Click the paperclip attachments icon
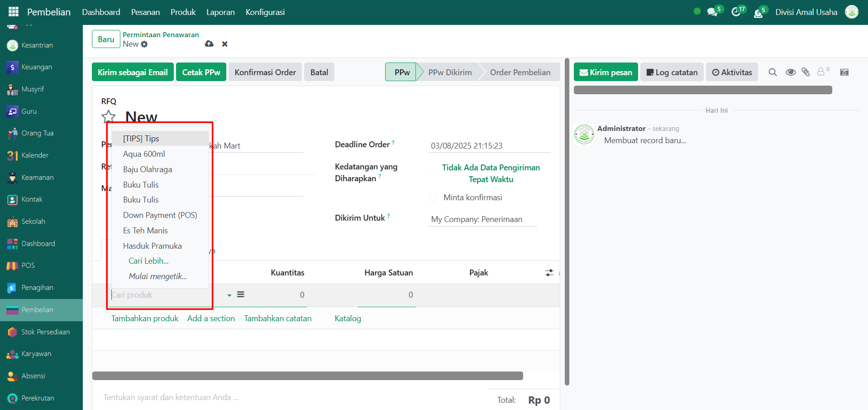Image resolution: width=868 pixels, height=410 pixels. click(806, 72)
